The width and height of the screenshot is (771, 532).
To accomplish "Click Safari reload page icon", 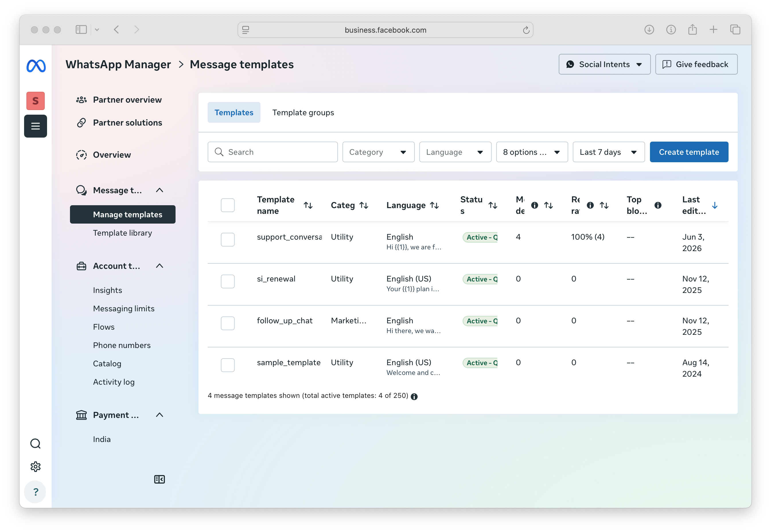I will [526, 30].
